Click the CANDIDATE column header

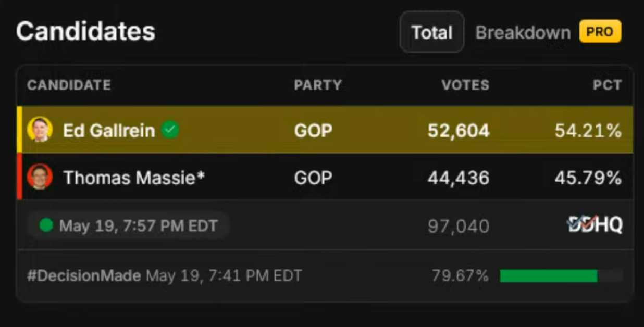click(69, 85)
